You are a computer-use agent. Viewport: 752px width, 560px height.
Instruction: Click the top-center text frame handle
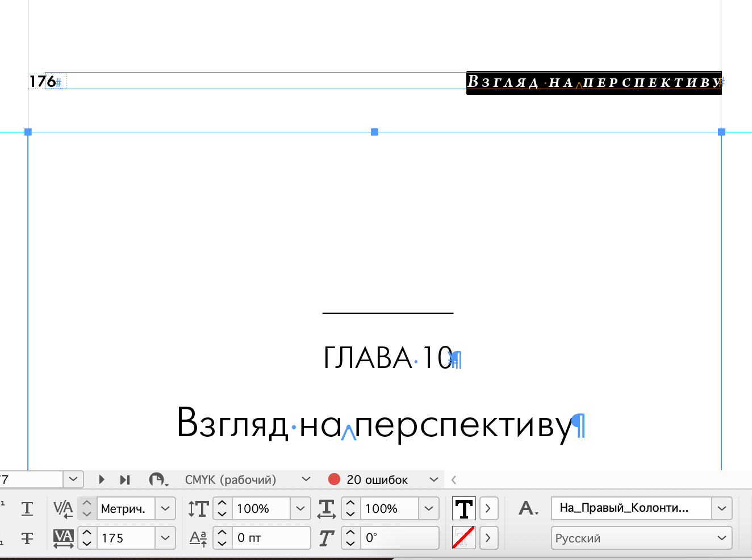[374, 132]
